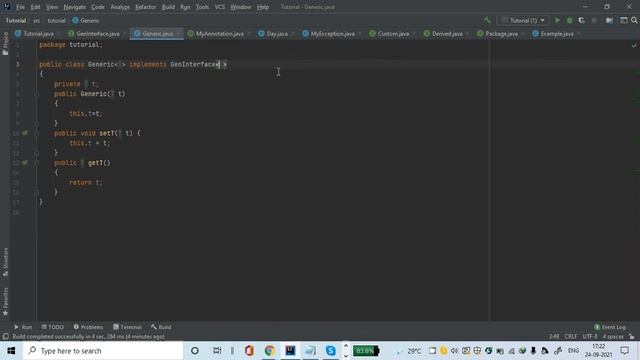Click the return t; statement line
640x360 pixels.
(x=86, y=182)
